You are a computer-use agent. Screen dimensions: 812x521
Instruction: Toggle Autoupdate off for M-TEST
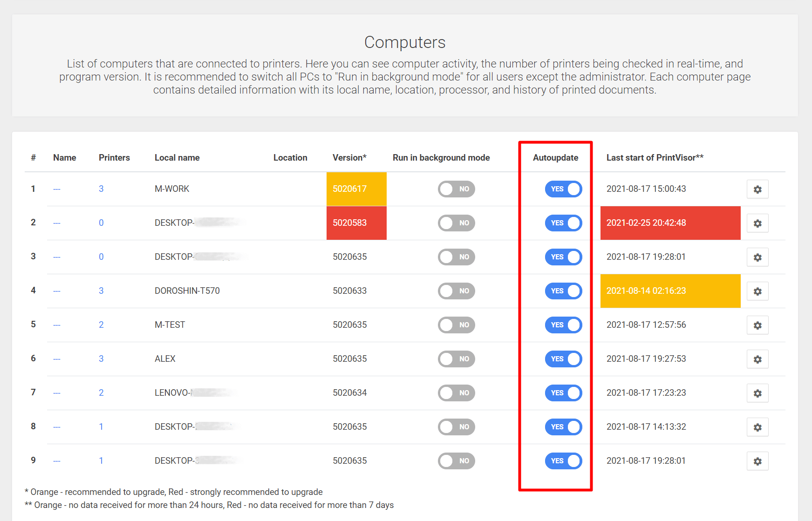[x=563, y=325]
